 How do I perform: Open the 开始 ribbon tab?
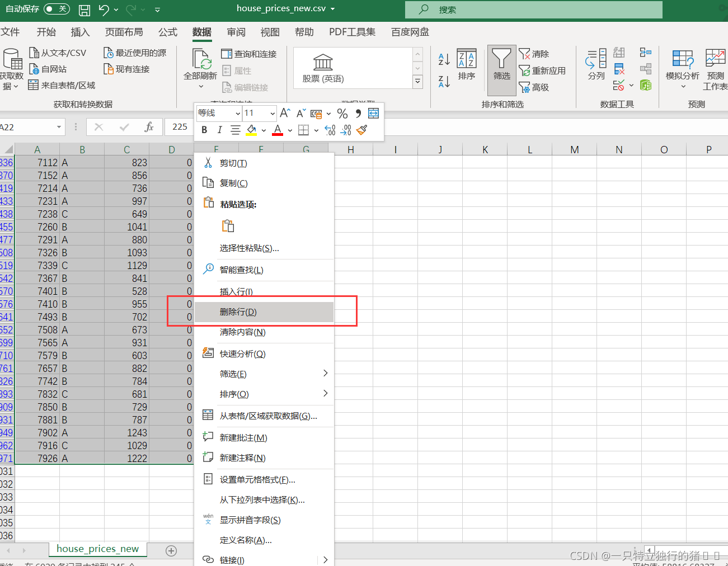(x=46, y=32)
